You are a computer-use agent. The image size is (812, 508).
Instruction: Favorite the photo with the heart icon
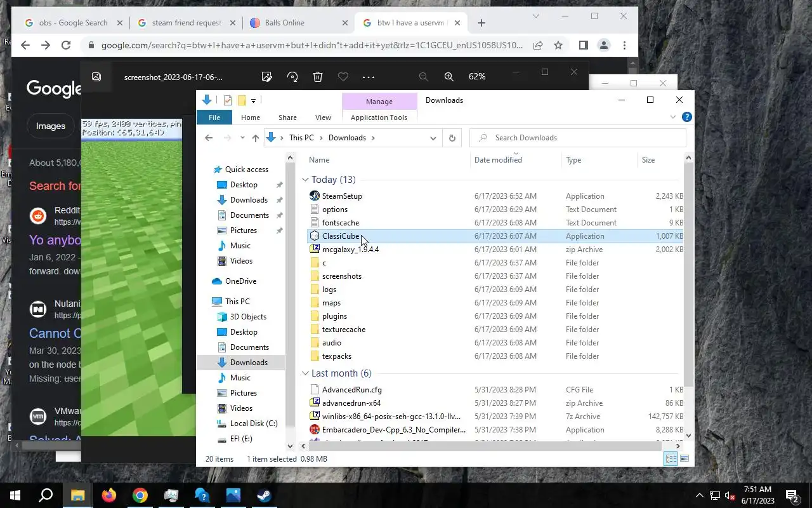point(343,77)
